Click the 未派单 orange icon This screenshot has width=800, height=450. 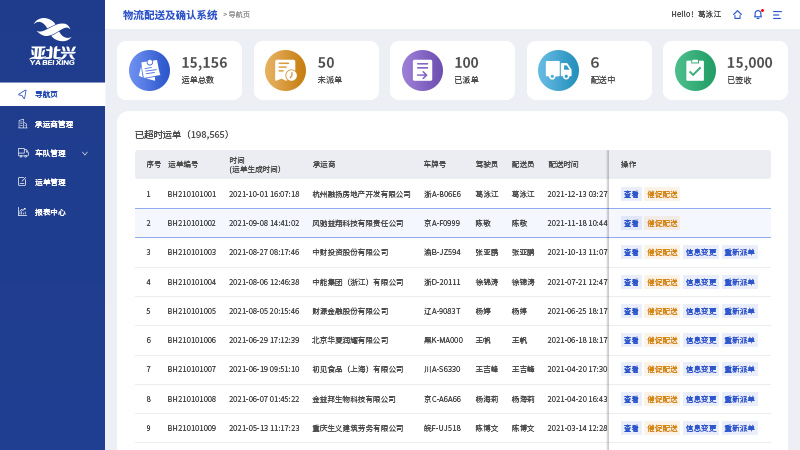point(285,70)
